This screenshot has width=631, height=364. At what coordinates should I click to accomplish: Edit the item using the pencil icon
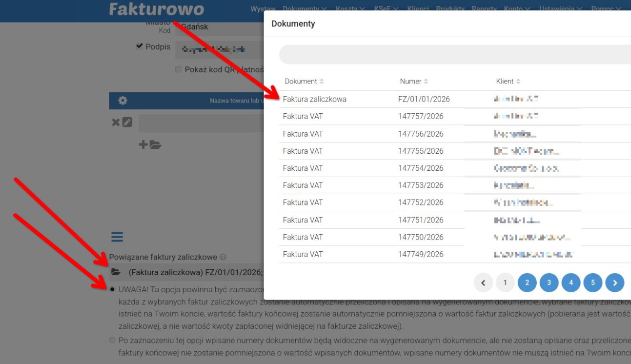tap(127, 122)
